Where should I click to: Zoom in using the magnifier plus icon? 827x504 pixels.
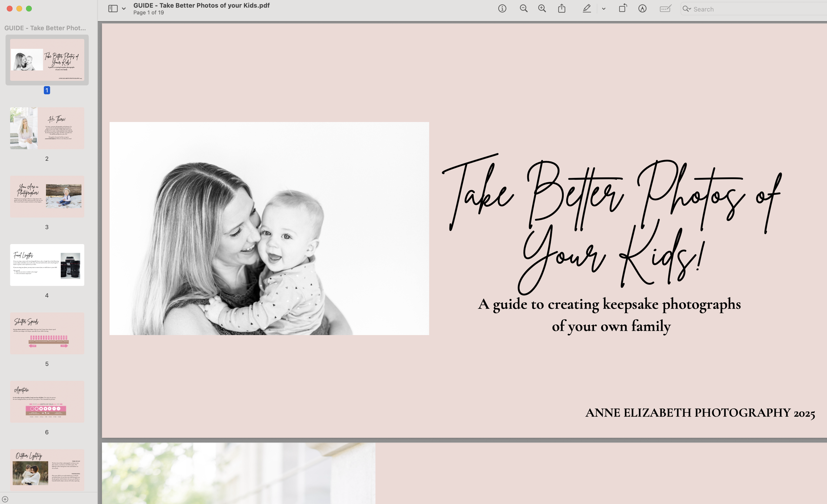pyautogui.click(x=542, y=9)
